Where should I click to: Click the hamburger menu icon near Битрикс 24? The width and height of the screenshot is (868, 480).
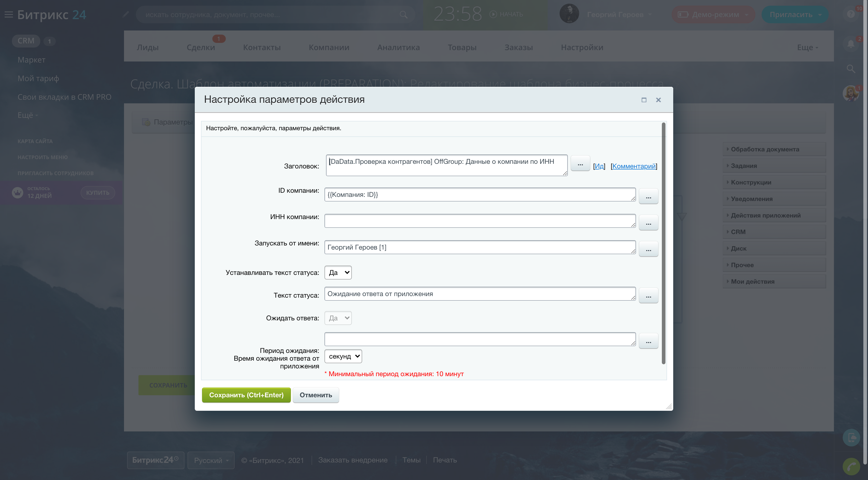pos(9,14)
